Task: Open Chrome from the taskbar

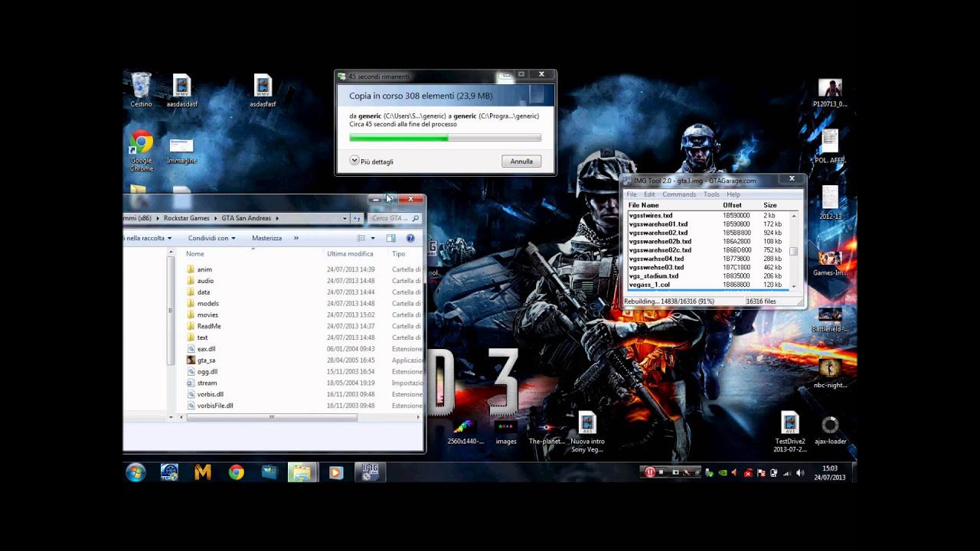Action: 236,472
